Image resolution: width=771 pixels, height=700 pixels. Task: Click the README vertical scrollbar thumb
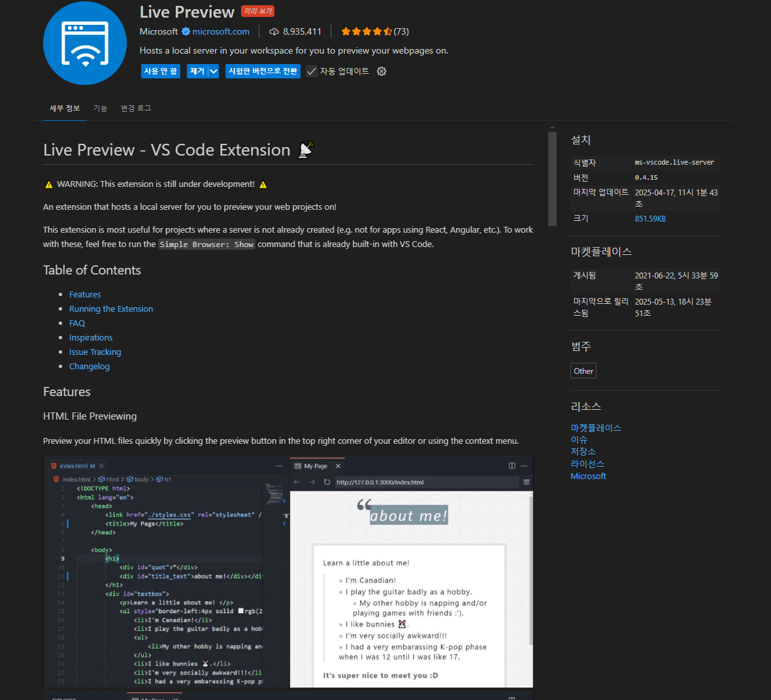tap(552, 179)
